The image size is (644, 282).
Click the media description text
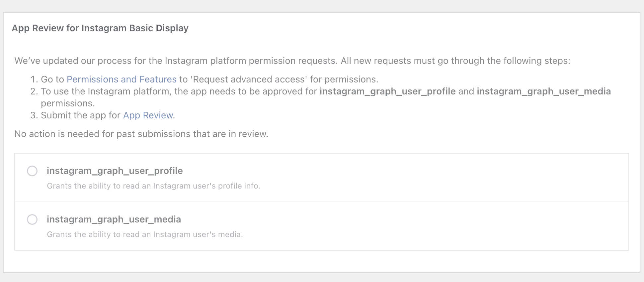[145, 234]
